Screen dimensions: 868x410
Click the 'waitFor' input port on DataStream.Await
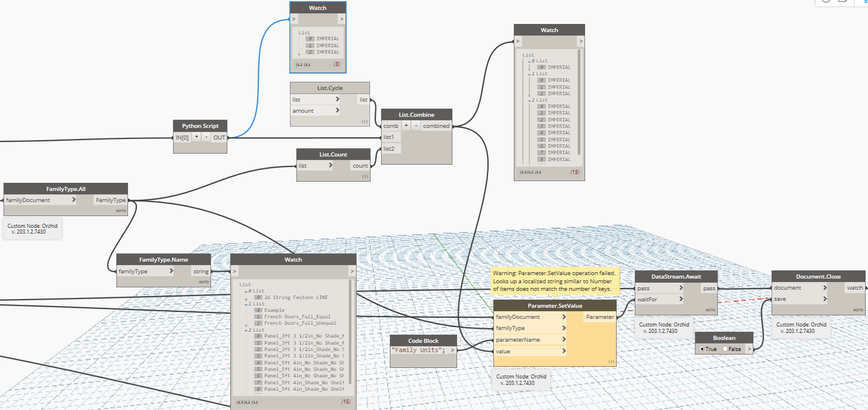point(660,299)
